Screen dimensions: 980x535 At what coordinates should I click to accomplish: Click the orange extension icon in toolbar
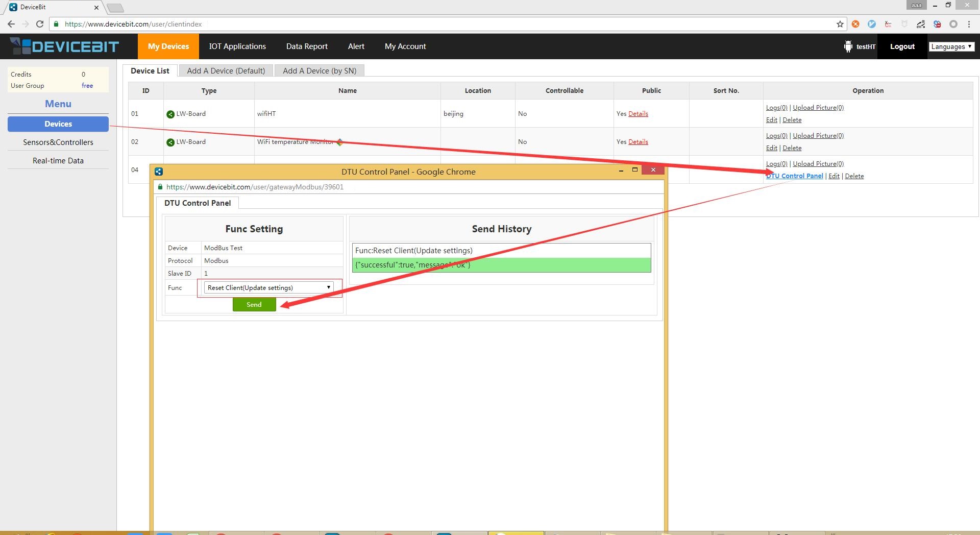pos(855,24)
